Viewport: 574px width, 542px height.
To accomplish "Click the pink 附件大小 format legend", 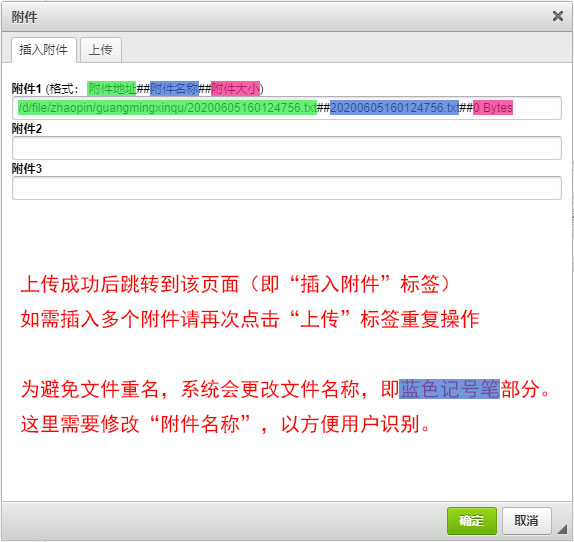I will [235, 89].
